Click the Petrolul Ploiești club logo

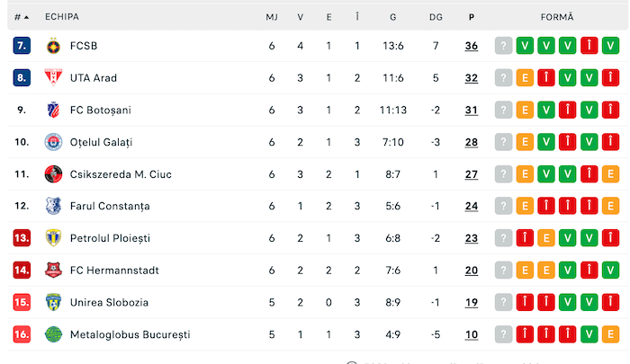point(52,238)
